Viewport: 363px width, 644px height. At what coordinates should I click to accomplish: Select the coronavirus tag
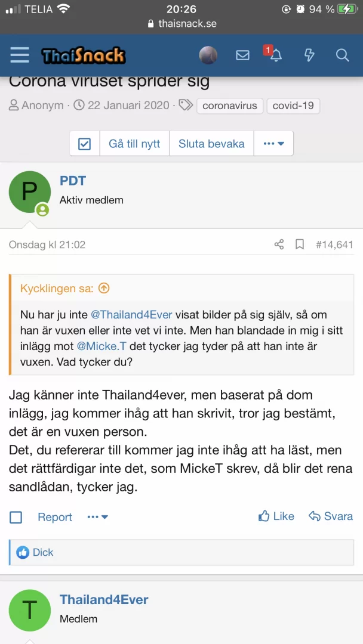coord(230,106)
